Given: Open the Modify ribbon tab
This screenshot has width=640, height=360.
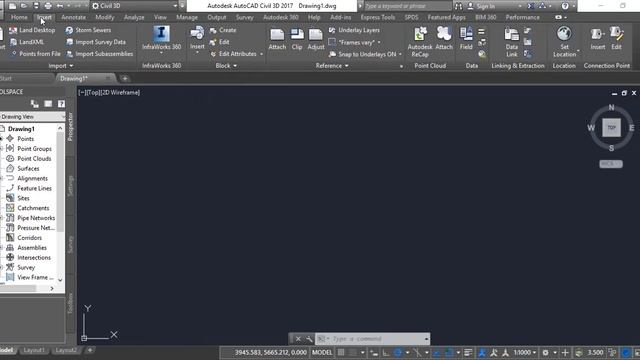Looking at the screenshot, I should click(x=104, y=18).
